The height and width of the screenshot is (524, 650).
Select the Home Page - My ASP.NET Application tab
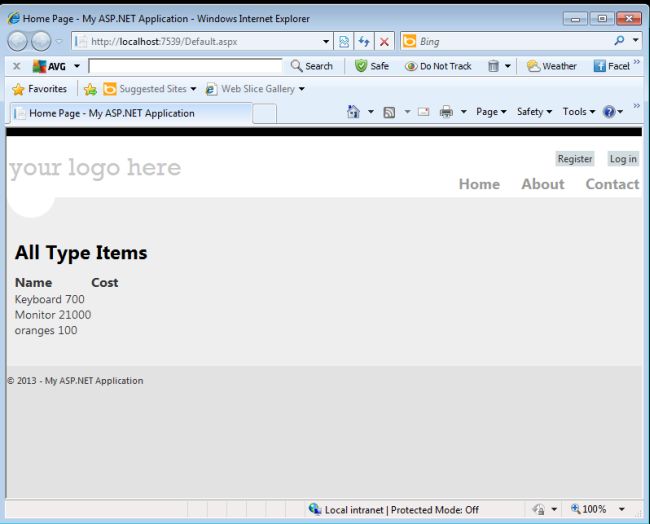[x=130, y=113]
